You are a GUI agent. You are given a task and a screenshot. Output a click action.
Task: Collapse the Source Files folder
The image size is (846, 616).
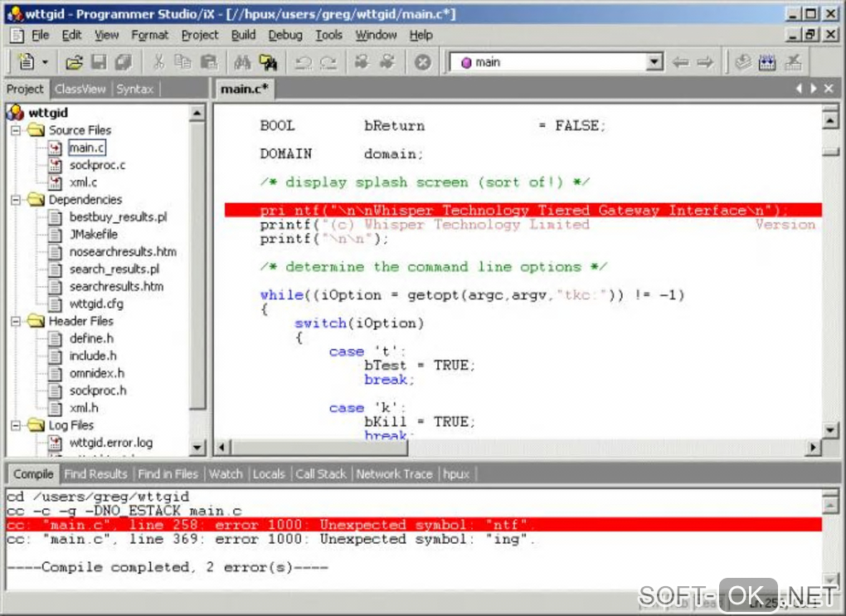(x=16, y=130)
